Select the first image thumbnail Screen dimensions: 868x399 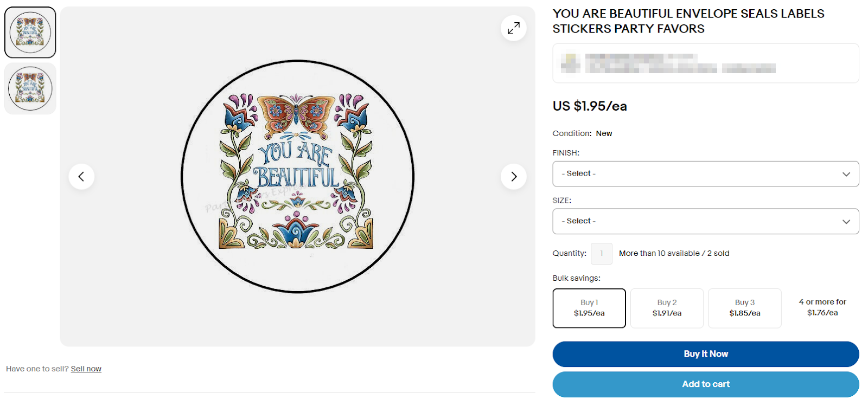pyautogui.click(x=30, y=32)
